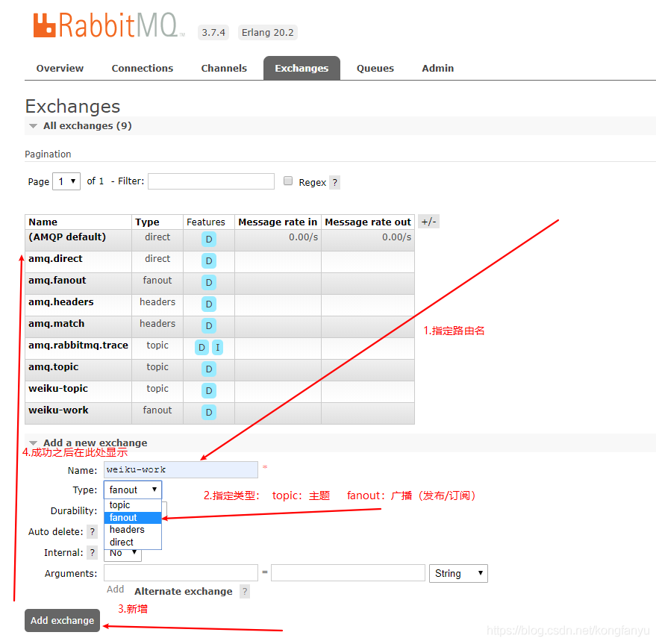
Task: Click the I internal badge on amq.rabbitmq.trace
Action: click(x=217, y=347)
